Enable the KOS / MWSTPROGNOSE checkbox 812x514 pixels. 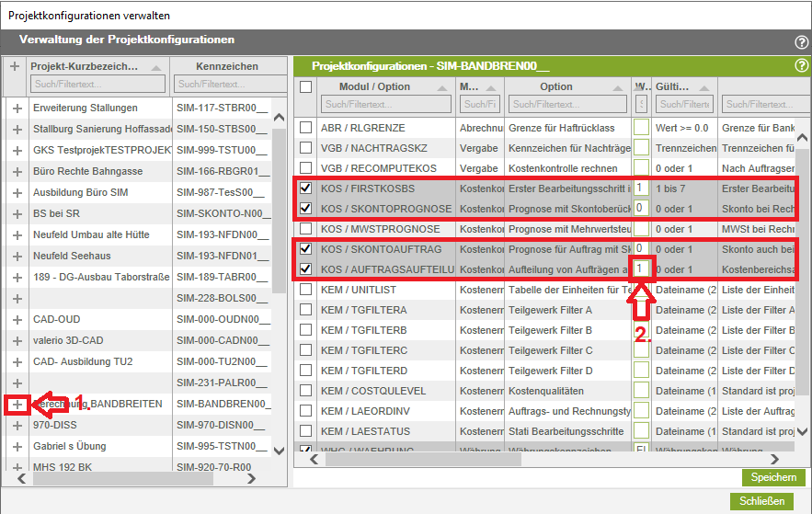point(305,229)
